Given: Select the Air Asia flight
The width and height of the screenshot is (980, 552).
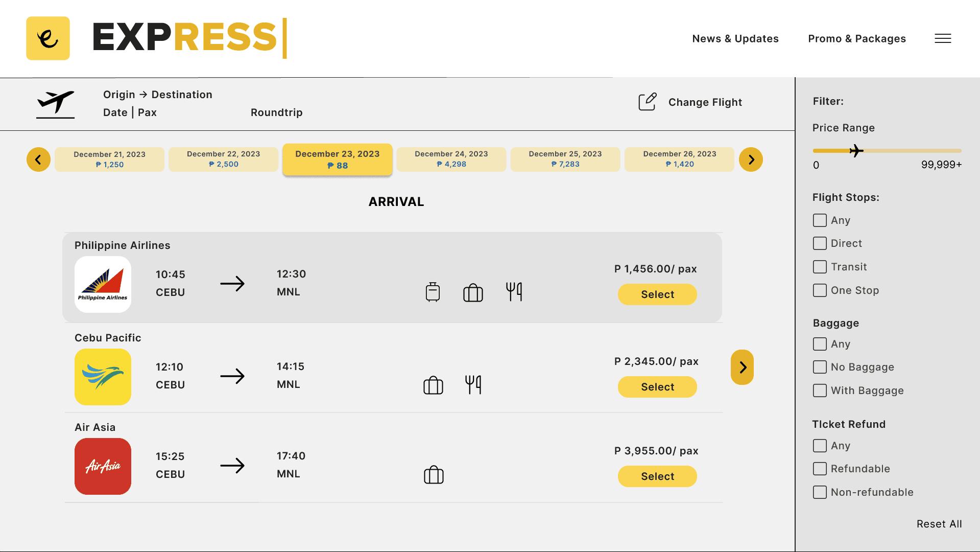Looking at the screenshot, I should pyautogui.click(x=657, y=476).
